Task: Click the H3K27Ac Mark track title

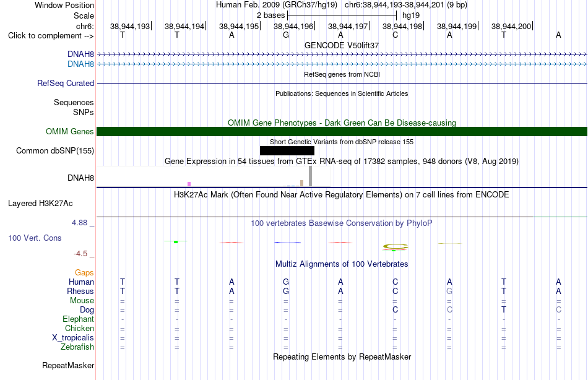Action: [342, 195]
